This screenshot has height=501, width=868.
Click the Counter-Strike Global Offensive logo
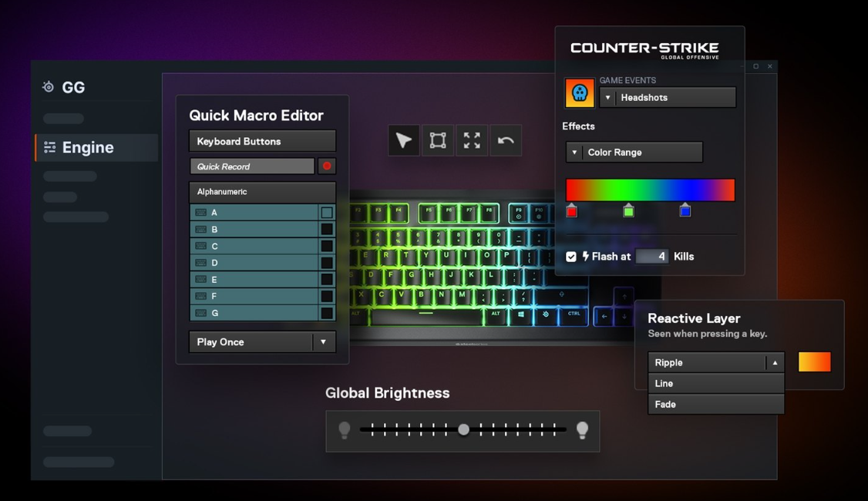[645, 50]
